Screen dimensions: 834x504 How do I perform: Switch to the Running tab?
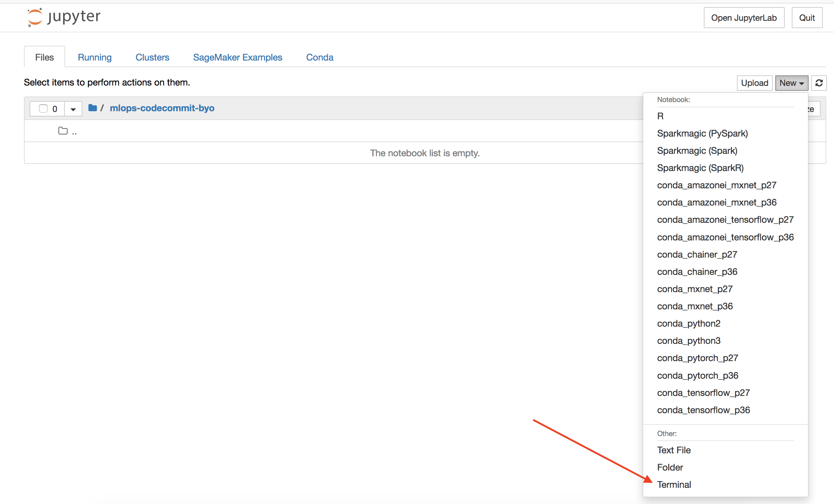(x=95, y=57)
